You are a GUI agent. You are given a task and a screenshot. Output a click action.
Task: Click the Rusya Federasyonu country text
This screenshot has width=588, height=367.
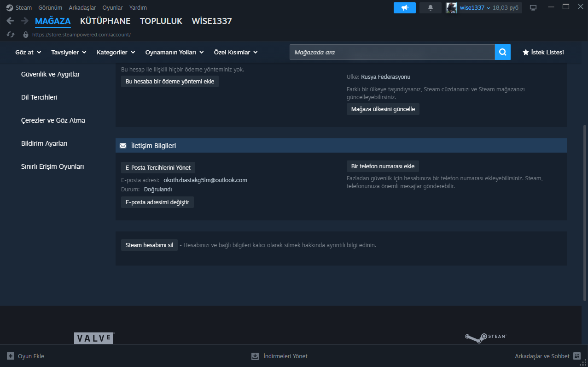[x=385, y=77]
